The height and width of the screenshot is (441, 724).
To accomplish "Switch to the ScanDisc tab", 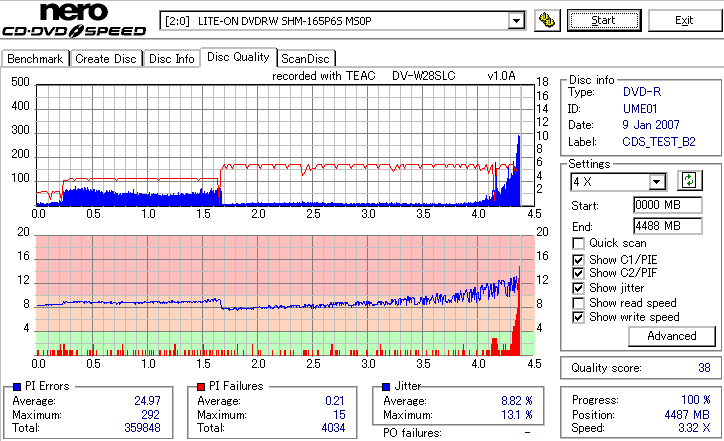I will coord(305,59).
